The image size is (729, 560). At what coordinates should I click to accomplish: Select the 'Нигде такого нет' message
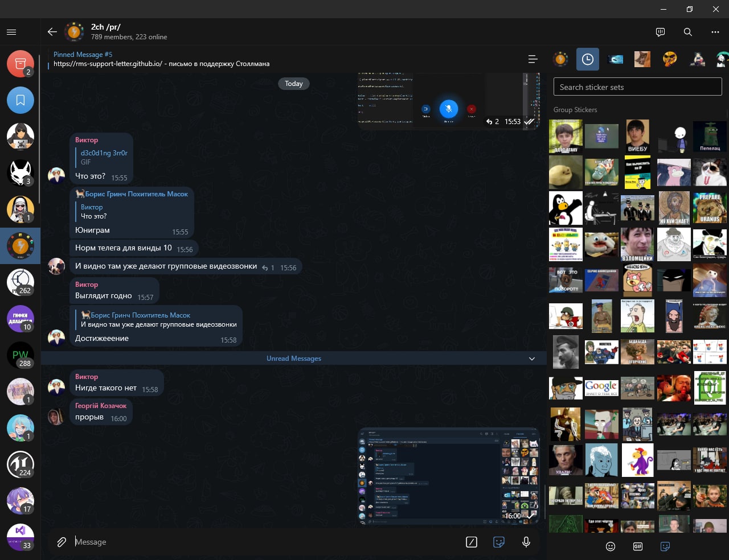(106, 388)
